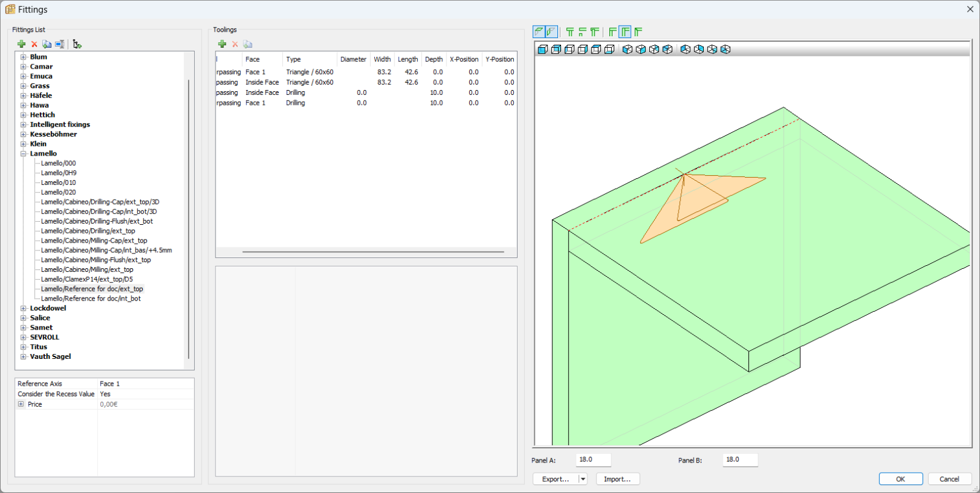Select the Lockdowel group label
The height and width of the screenshot is (493, 980).
(x=48, y=308)
